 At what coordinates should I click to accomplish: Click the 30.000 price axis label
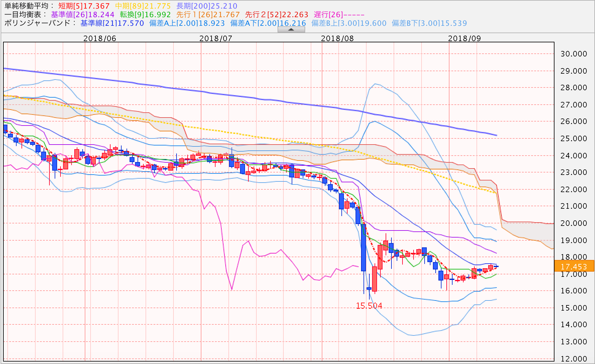pos(574,54)
